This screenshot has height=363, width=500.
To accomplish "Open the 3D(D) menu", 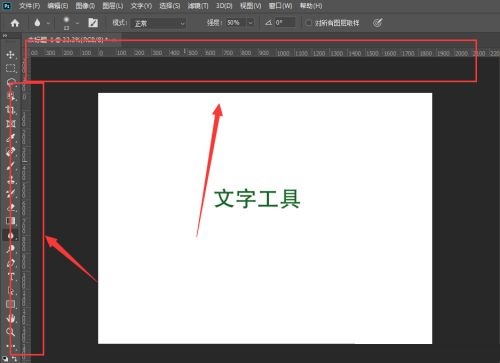I will pos(224,6).
